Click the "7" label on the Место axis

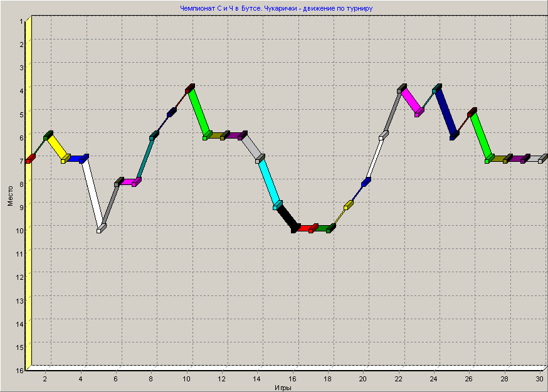pos(22,161)
